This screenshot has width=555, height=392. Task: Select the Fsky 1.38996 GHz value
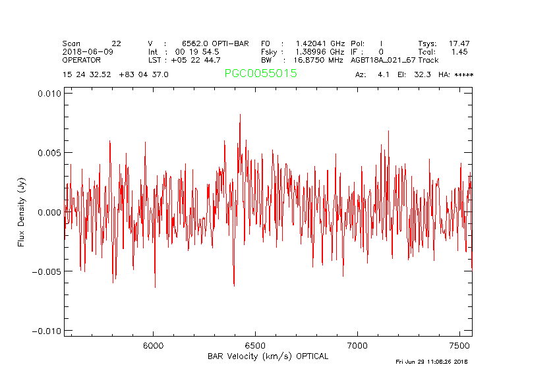[302, 51]
